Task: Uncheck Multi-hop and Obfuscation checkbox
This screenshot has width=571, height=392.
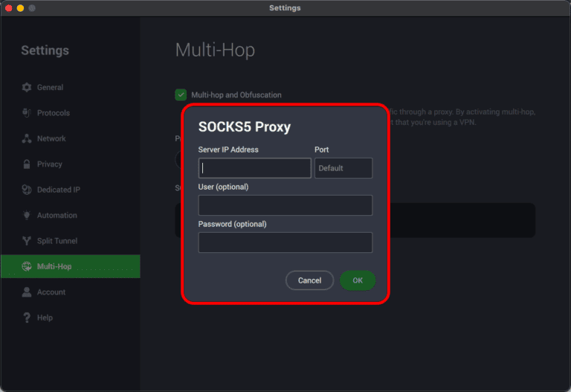Action: click(x=181, y=94)
